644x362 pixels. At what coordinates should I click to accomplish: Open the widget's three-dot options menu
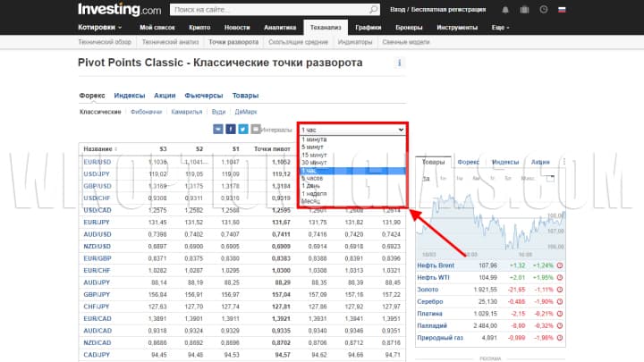point(563,162)
